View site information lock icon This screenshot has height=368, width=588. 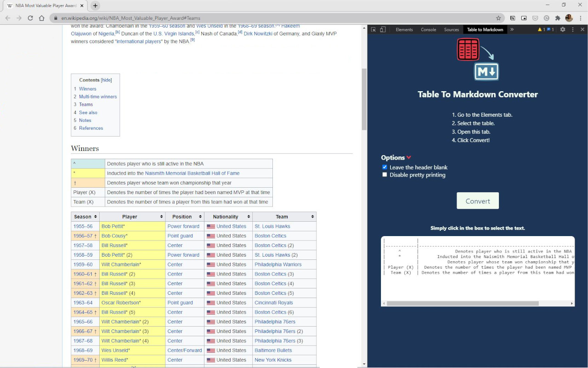[x=56, y=18]
